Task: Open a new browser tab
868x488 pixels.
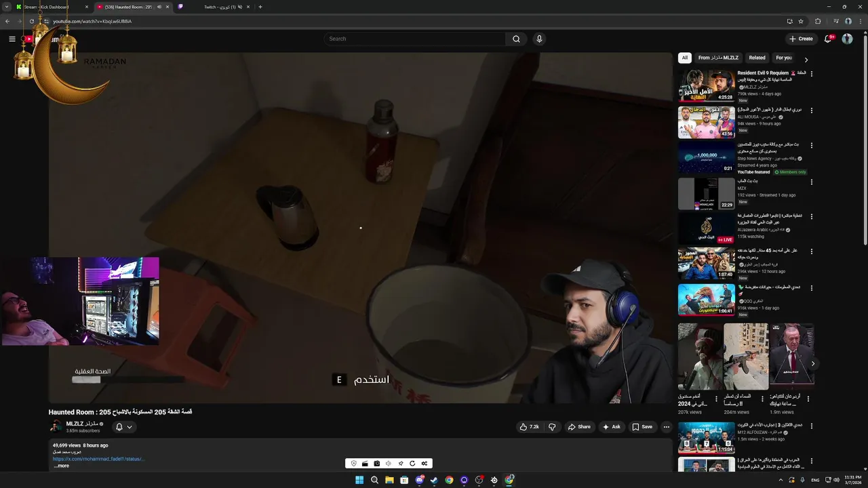Action: (x=260, y=7)
